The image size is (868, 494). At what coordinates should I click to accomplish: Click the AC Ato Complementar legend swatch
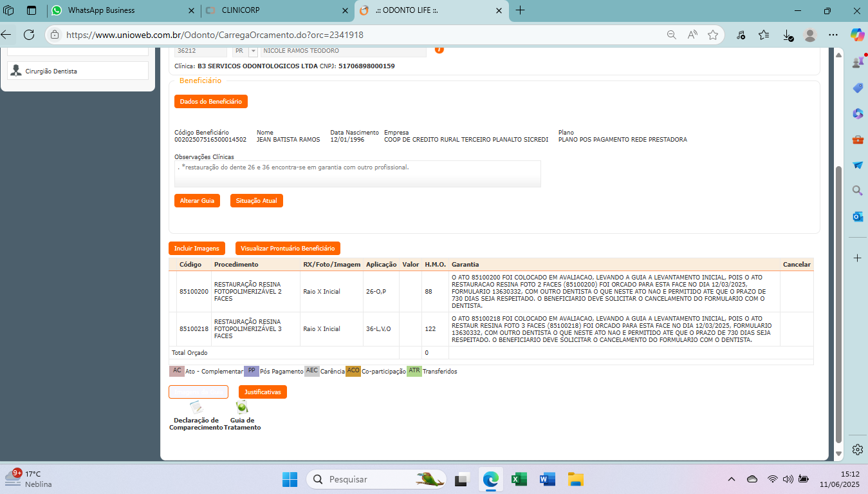click(x=177, y=371)
